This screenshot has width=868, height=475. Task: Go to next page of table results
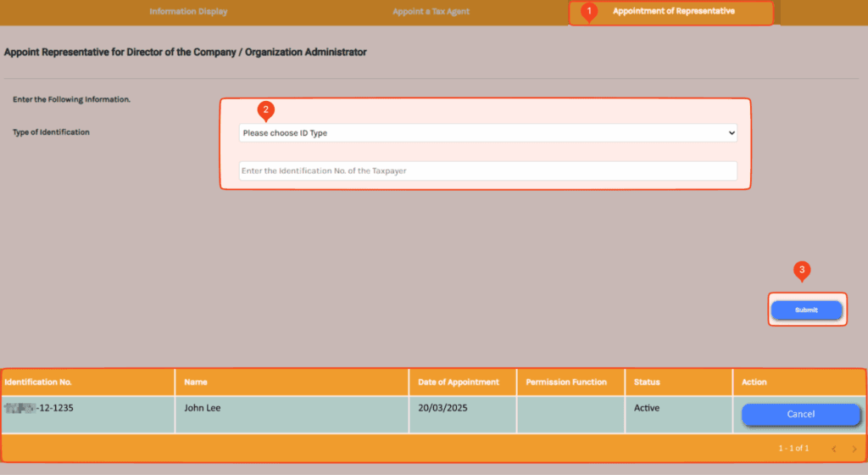pyautogui.click(x=854, y=448)
